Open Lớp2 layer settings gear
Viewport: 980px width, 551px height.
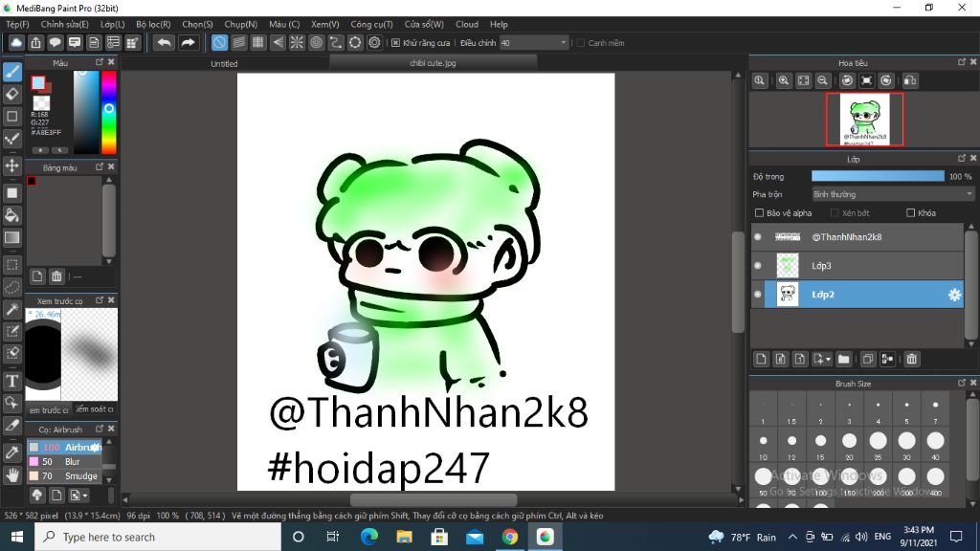[x=954, y=295]
